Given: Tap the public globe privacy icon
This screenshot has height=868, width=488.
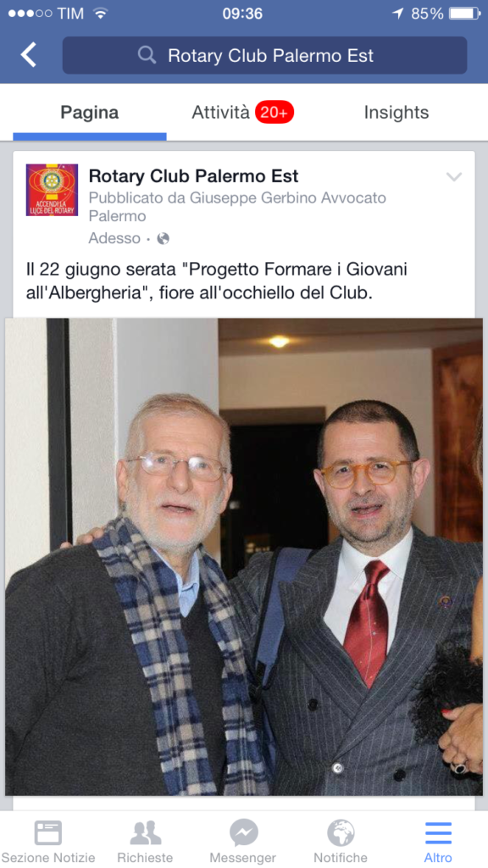Looking at the screenshot, I should [164, 238].
